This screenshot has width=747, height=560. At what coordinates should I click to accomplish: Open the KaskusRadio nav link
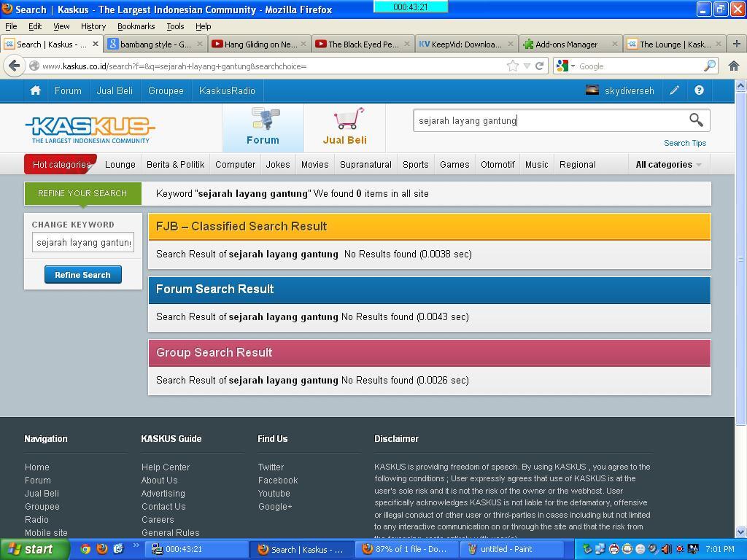(228, 90)
